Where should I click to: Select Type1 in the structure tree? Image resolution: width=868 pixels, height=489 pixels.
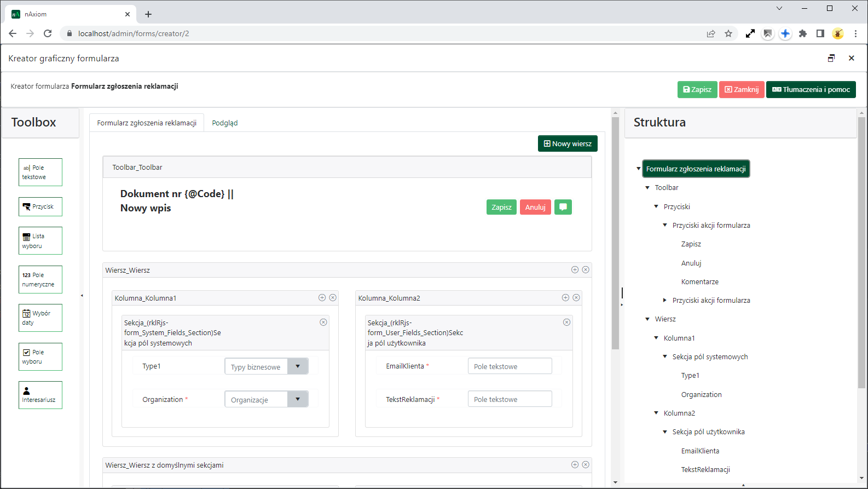pyautogui.click(x=690, y=375)
